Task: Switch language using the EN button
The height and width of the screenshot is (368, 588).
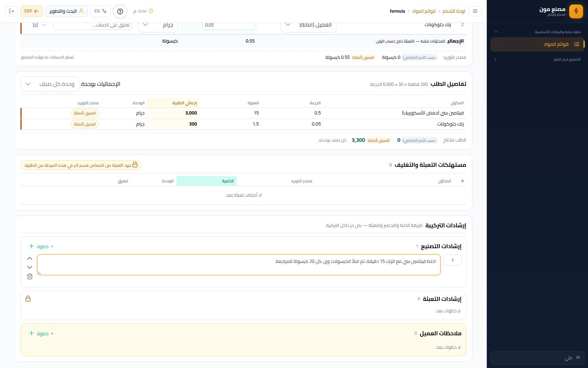Action: tap(100, 11)
